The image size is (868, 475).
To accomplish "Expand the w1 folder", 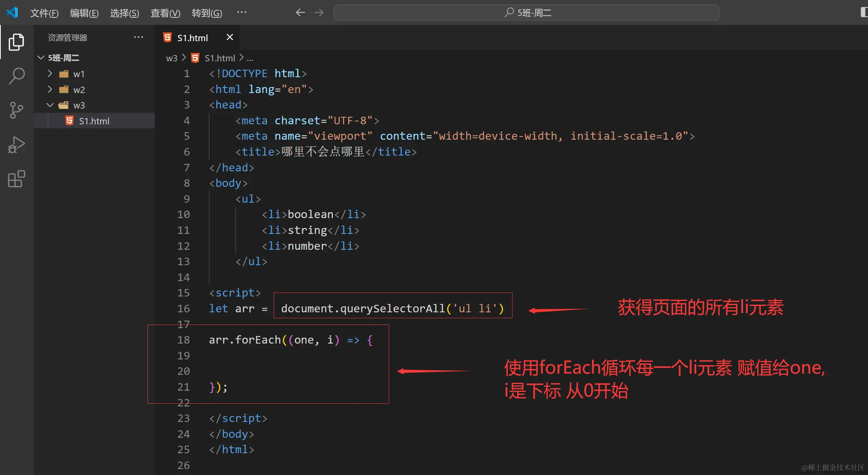I will tap(50, 74).
